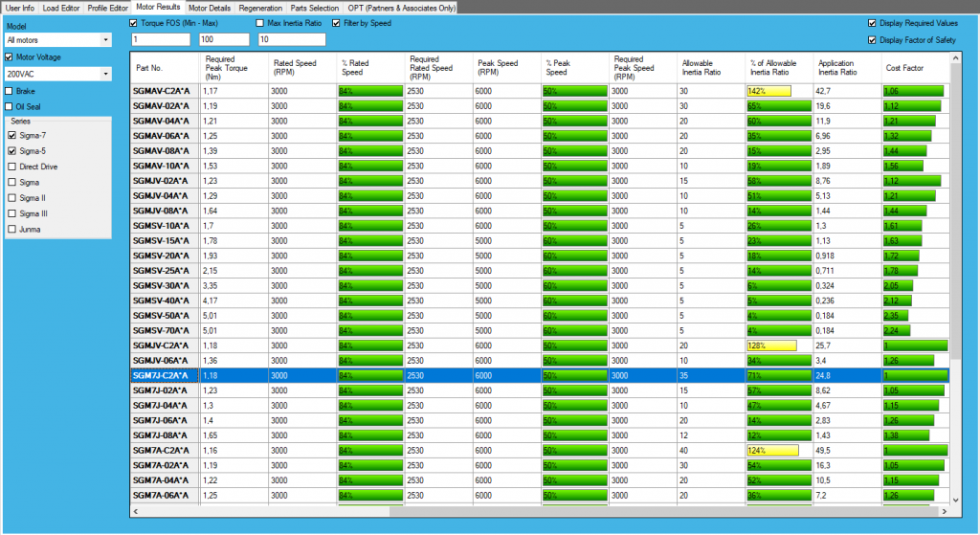Toggle the Motor Voltage checkbox
The width and height of the screenshot is (980, 535).
click(x=9, y=56)
